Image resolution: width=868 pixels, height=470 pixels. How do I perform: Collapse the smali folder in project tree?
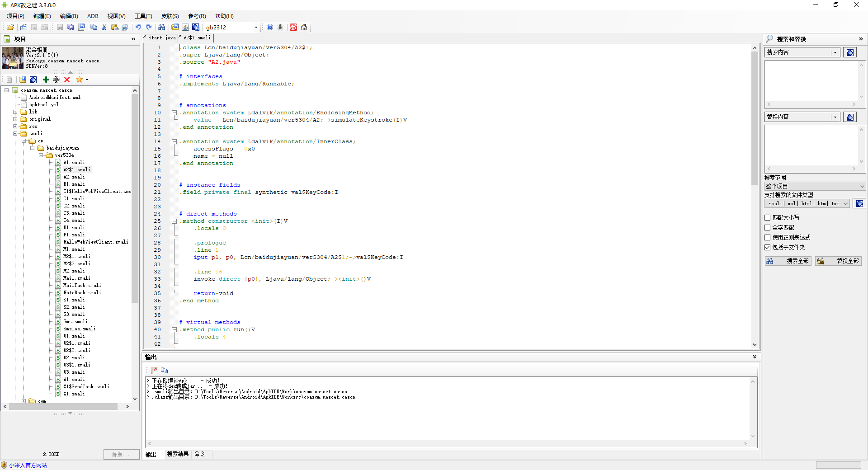point(15,133)
